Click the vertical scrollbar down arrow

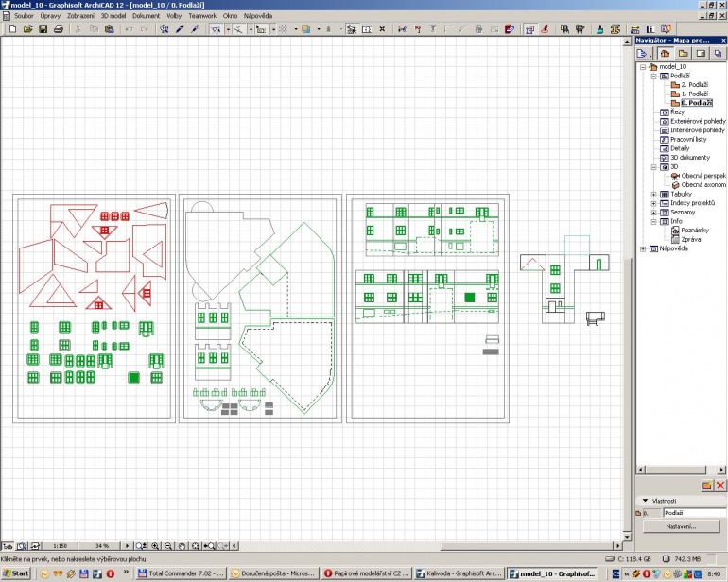pos(627,537)
